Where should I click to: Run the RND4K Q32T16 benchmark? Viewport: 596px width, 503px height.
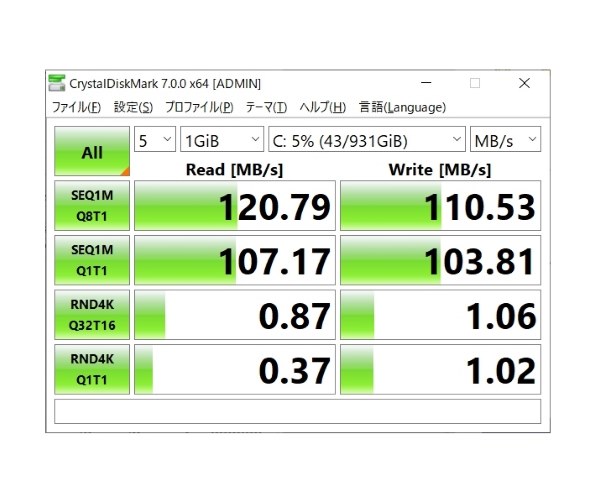click(x=92, y=314)
